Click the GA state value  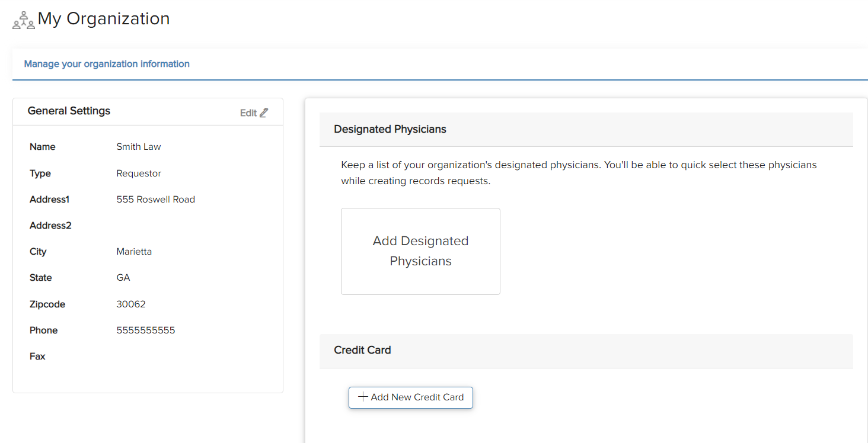pyautogui.click(x=123, y=278)
